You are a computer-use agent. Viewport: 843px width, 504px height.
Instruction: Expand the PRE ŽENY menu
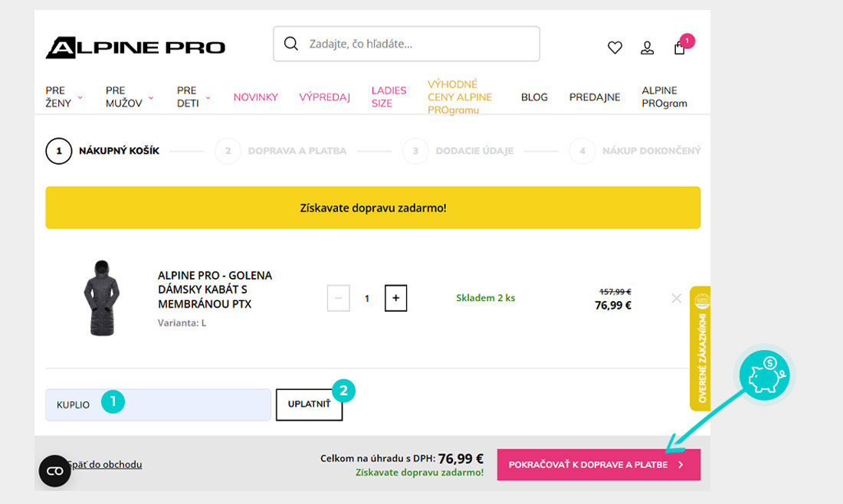[64, 97]
